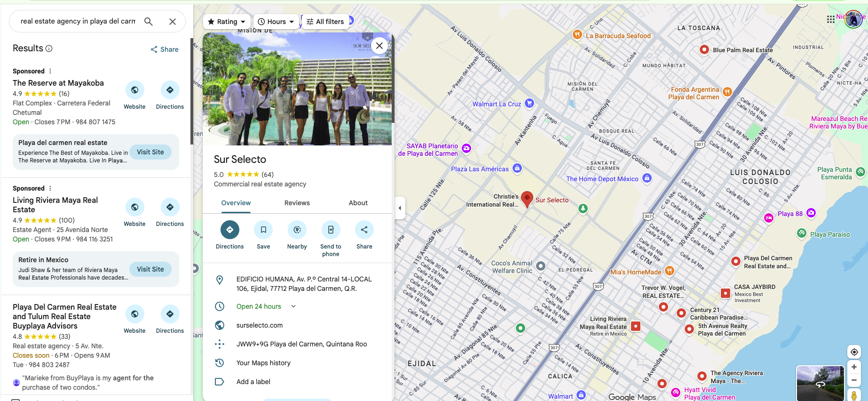Zoom in on the map
The image size is (868, 401).
(x=854, y=367)
